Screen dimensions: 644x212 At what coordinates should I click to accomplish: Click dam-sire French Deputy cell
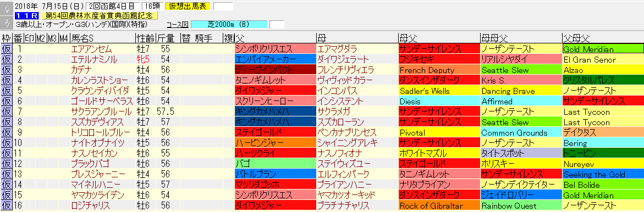point(439,70)
